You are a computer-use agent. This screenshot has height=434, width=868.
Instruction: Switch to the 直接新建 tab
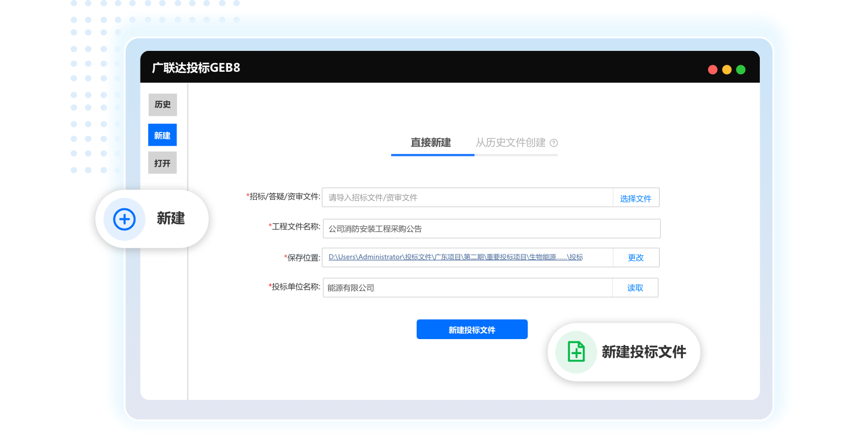point(431,142)
